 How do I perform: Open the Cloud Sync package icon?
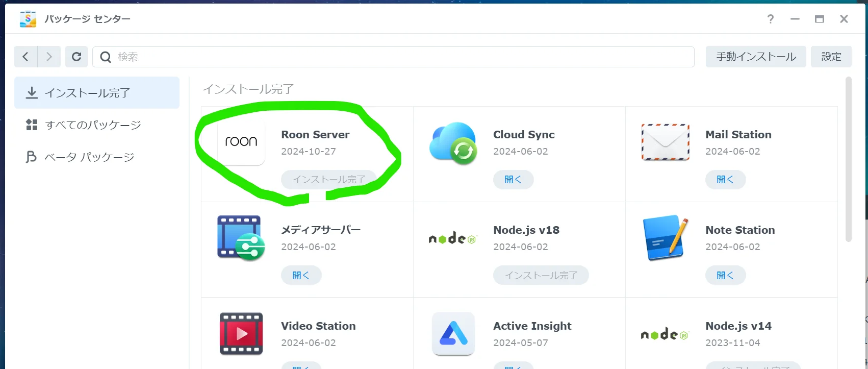pyautogui.click(x=453, y=143)
